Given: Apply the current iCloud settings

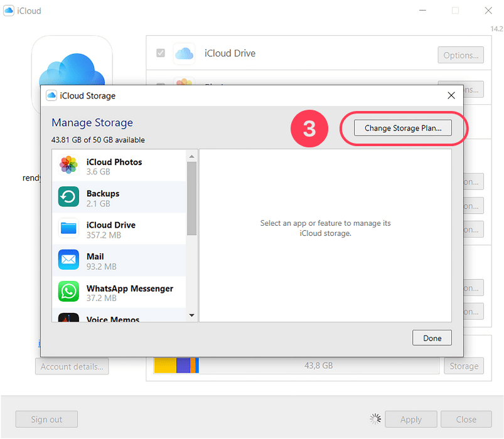Looking at the screenshot, I should pyautogui.click(x=410, y=419).
